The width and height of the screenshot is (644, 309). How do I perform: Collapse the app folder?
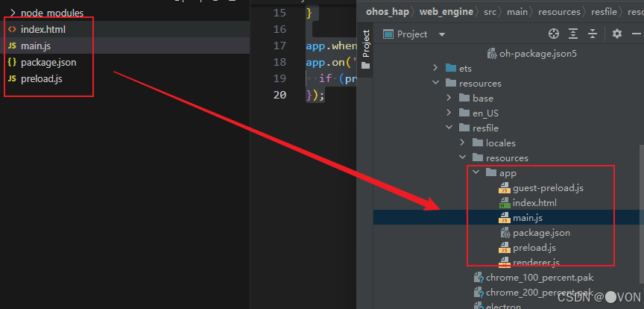pos(476,173)
